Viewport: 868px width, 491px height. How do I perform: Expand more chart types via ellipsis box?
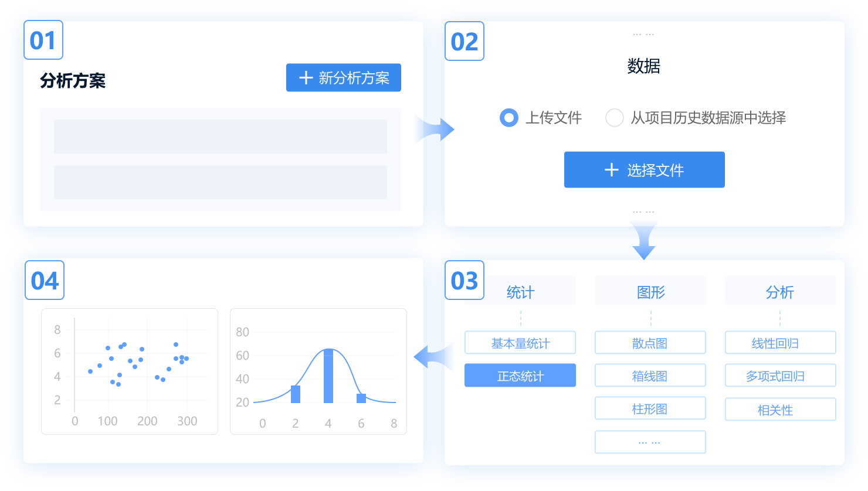650,442
